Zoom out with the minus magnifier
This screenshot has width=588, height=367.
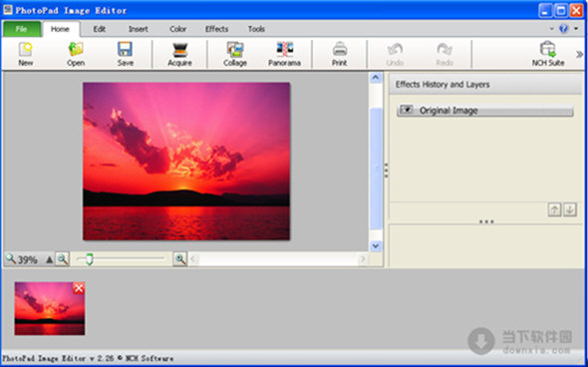coord(63,259)
